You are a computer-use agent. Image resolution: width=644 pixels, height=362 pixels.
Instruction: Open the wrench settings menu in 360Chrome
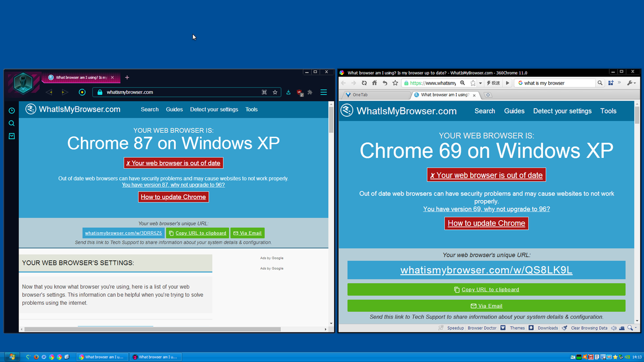(x=631, y=83)
